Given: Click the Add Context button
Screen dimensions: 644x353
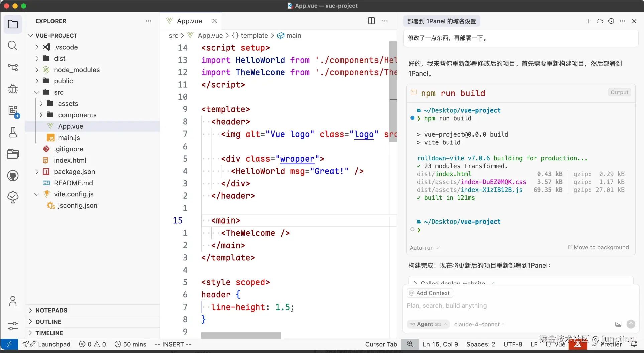Looking at the screenshot, I should (x=430, y=293).
